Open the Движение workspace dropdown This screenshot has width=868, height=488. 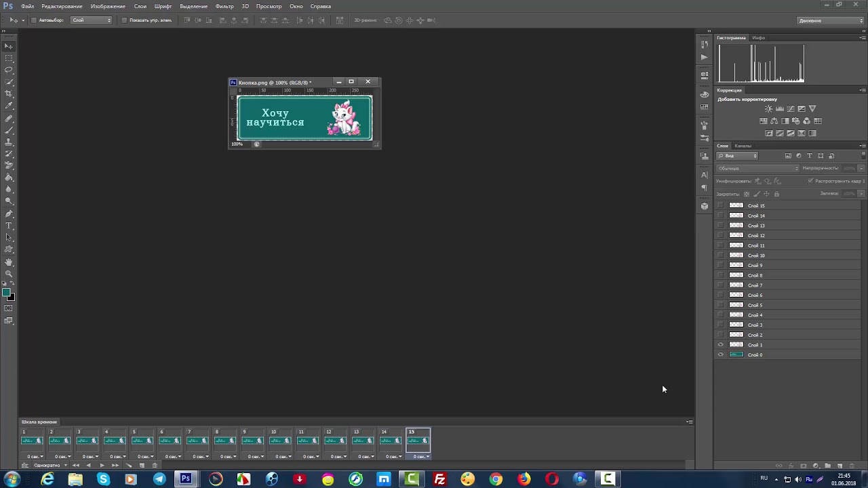click(830, 20)
